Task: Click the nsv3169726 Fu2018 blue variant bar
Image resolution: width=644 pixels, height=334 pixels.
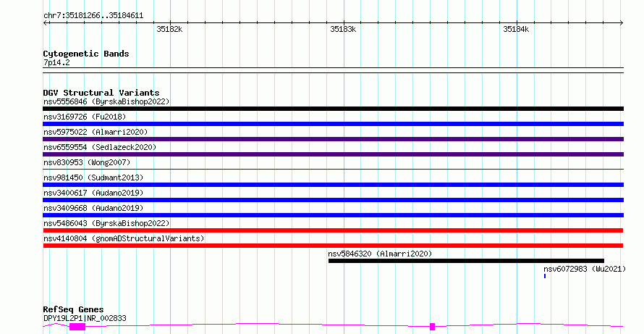Action: point(333,124)
